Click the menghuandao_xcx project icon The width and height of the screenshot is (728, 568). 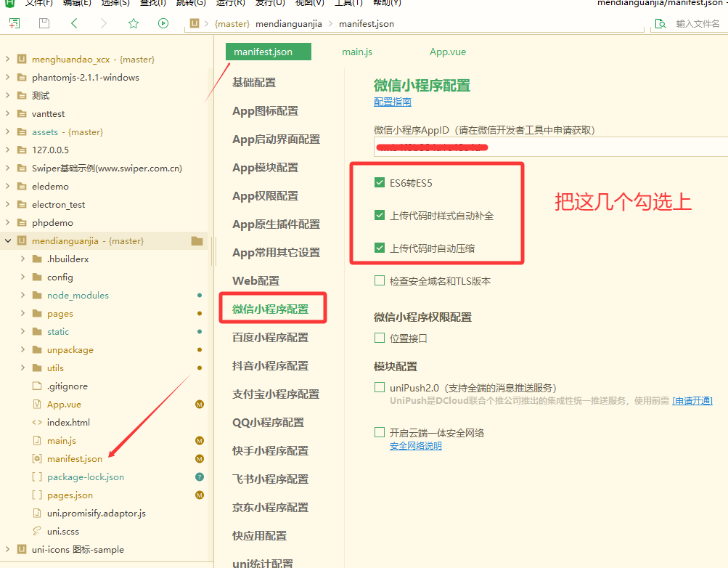[22, 59]
